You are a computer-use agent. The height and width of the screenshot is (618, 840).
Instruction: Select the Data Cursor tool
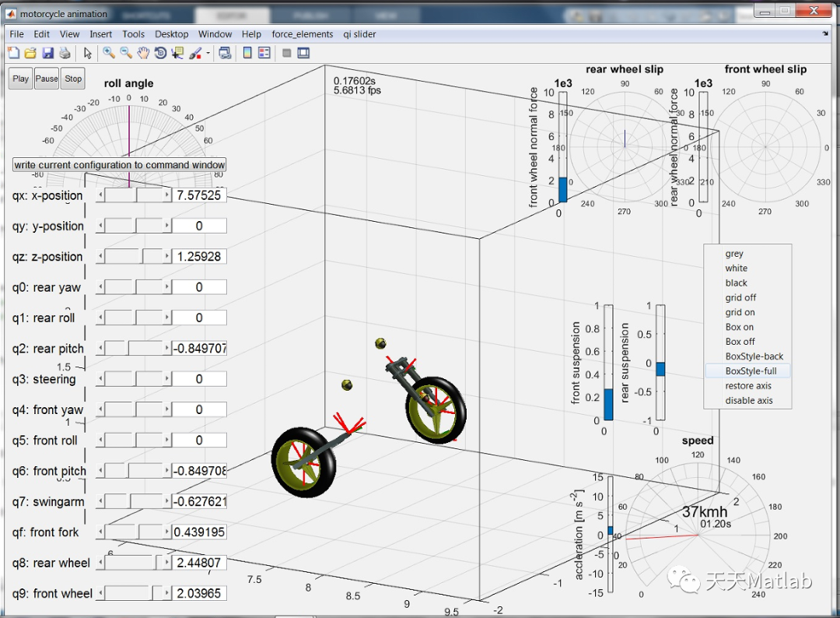[177, 53]
